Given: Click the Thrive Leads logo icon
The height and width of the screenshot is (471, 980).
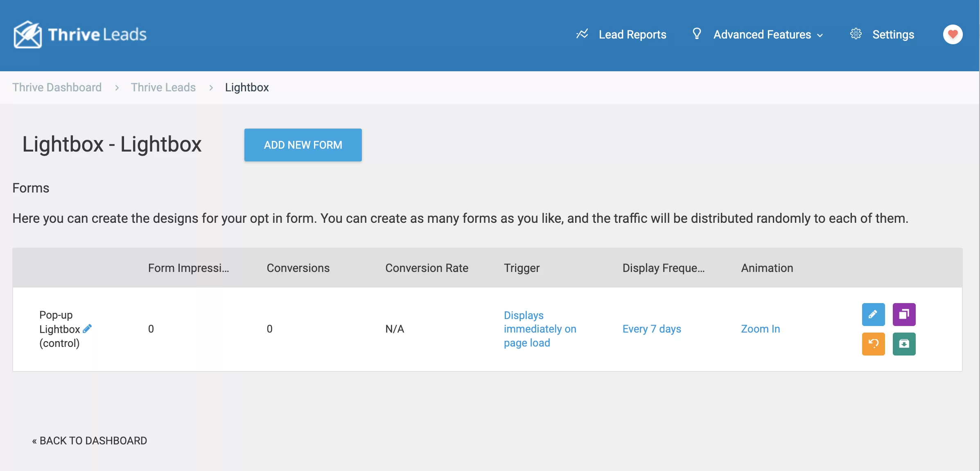Looking at the screenshot, I should pyautogui.click(x=26, y=34).
